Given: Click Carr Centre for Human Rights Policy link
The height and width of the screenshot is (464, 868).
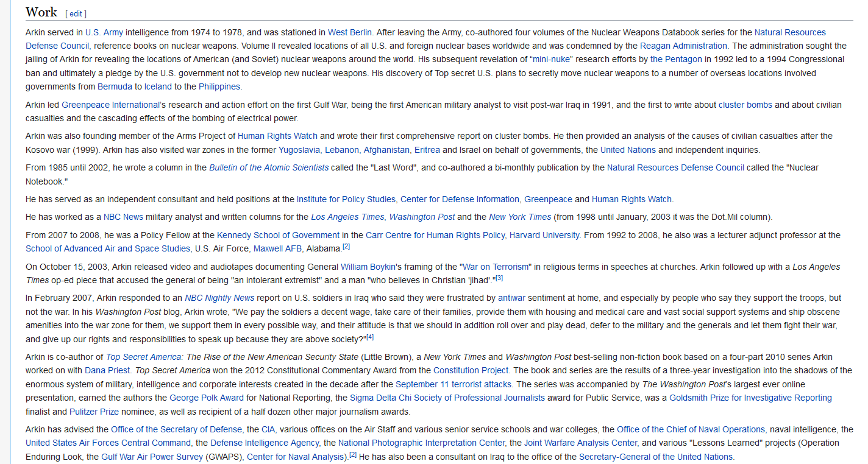Looking at the screenshot, I should coord(435,235).
